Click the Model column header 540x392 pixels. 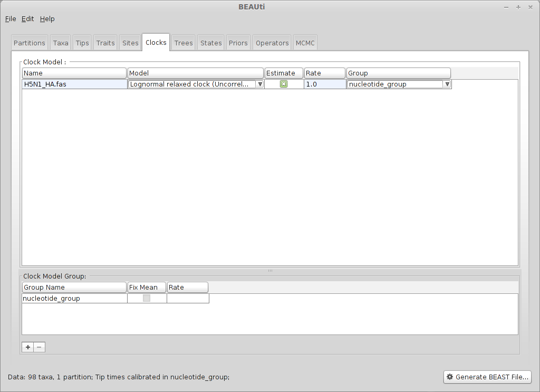(195, 73)
